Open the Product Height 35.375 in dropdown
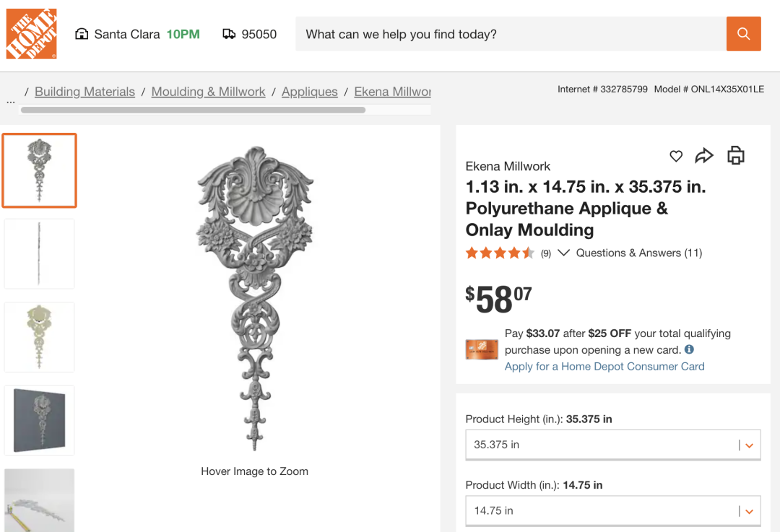Screen dimensions: 780x532 click(x=612, y=445)
